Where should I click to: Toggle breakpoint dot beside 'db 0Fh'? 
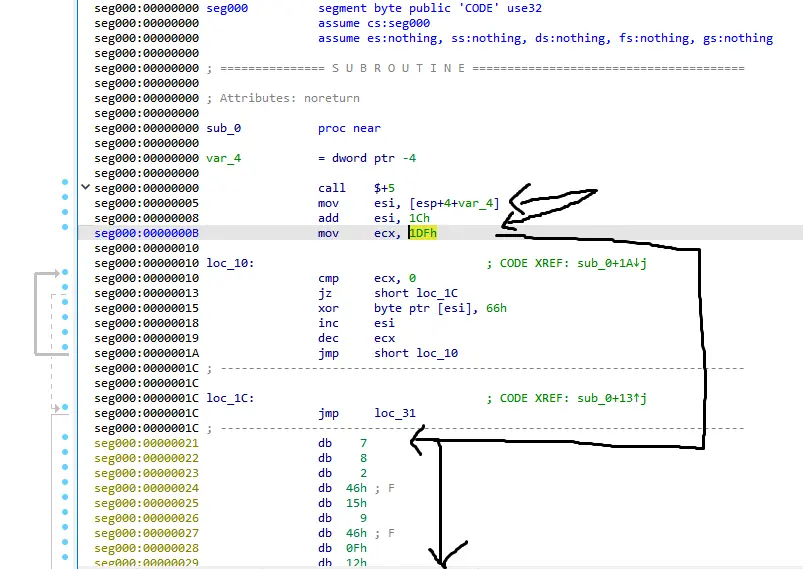[x=65, y=542]
